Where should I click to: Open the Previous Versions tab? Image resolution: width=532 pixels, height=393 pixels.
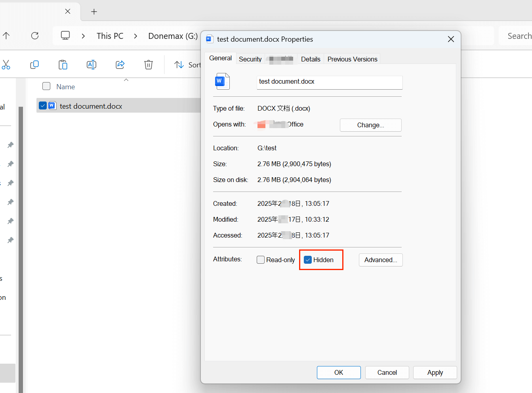(352, 59)
